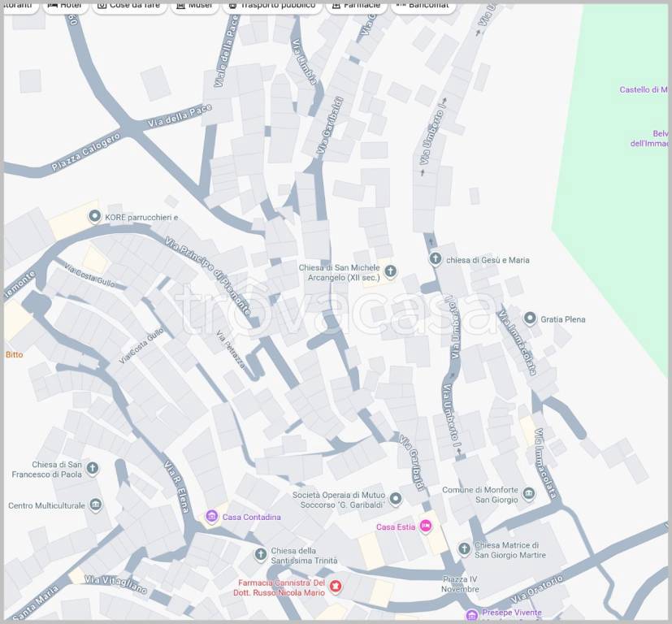Select the Farmacia Cannistra' Del Dott. Russo label
Screen dimensions: 672x624
[x=279, y=587]
